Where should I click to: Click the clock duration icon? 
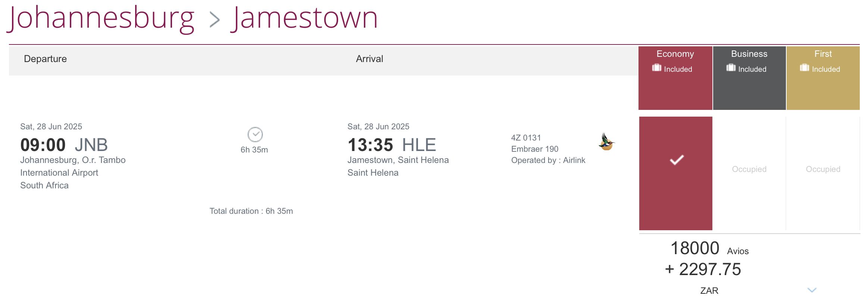pyautogui.click(x=255, y=135)
